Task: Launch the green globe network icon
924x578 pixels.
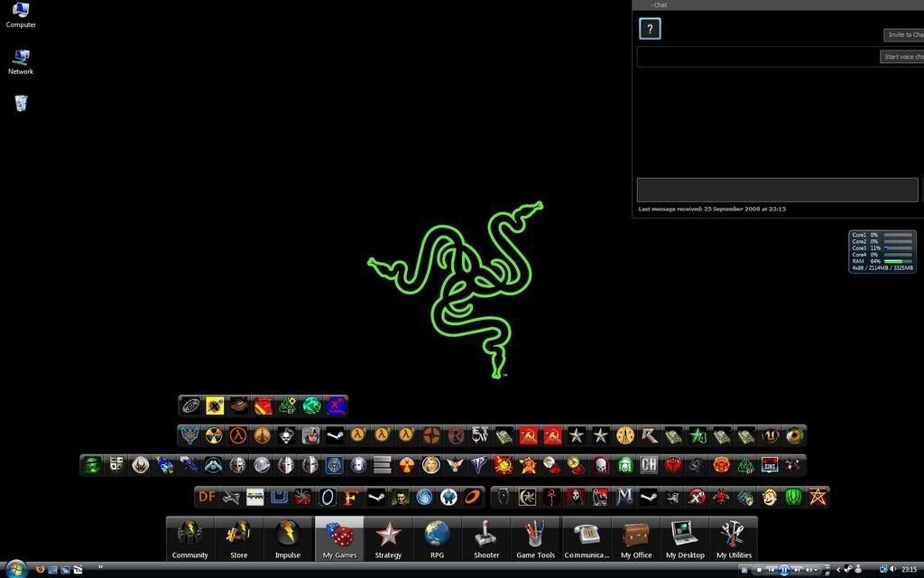Action: point(311,406)
